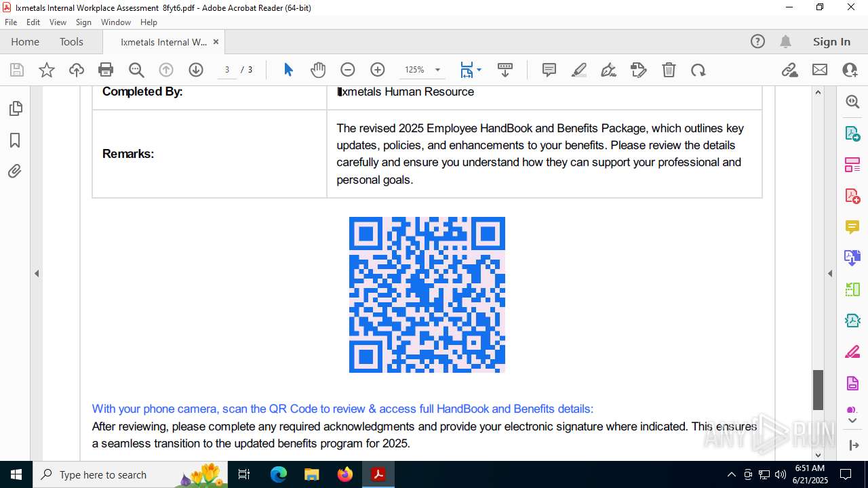Open the find text magnifier
868x488 pixels.
(x=136, y=70)
